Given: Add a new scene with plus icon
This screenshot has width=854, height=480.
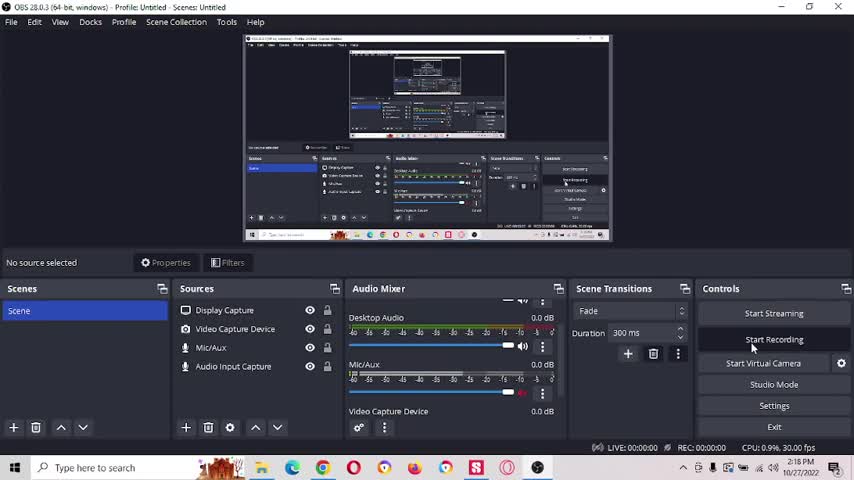Looking at the screenshot, I should (x=14, y=428).
